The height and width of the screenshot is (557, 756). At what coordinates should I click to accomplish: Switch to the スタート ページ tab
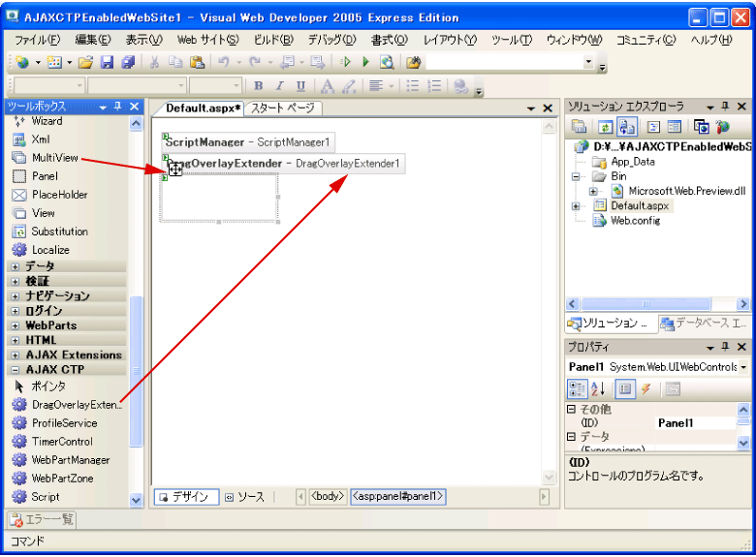click(x=283, y=108)
